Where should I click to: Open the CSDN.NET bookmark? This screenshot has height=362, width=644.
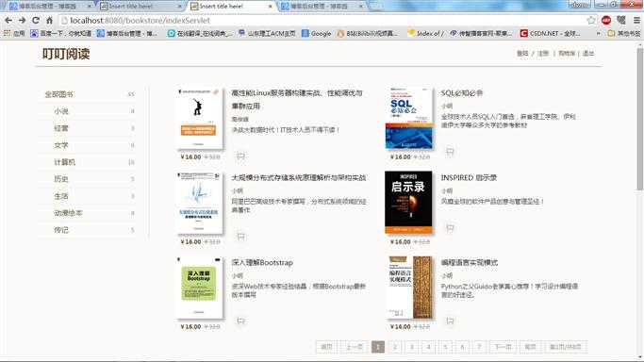(550, 33)
